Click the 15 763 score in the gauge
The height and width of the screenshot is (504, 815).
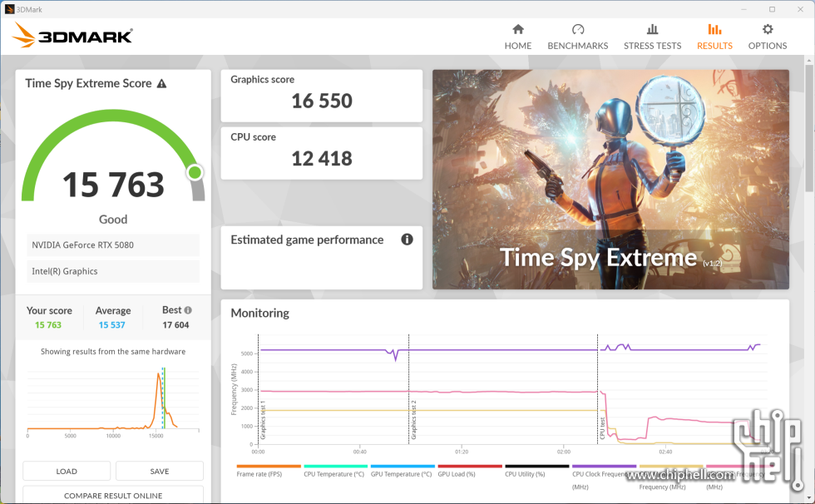pyautogui.click(x=113, y=185)
